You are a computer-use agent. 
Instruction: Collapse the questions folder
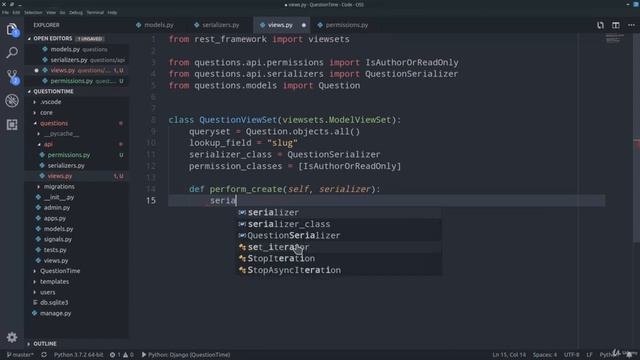(54, 123)
